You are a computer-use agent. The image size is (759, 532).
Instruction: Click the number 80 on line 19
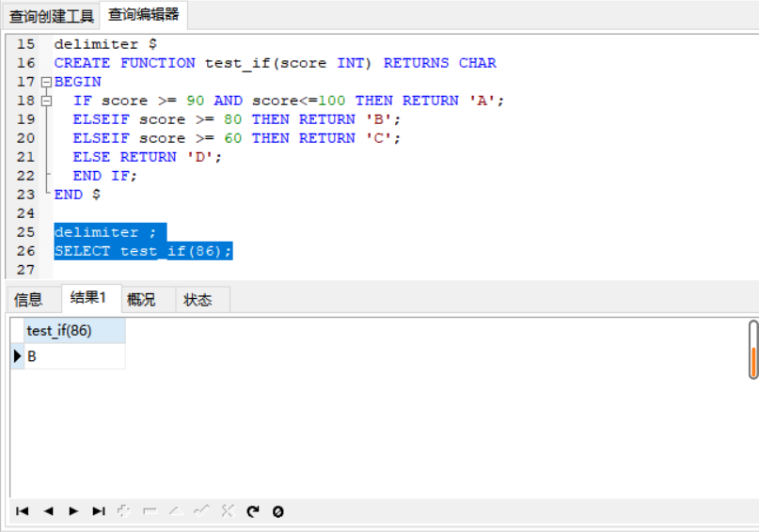click(x=233, y=119)
